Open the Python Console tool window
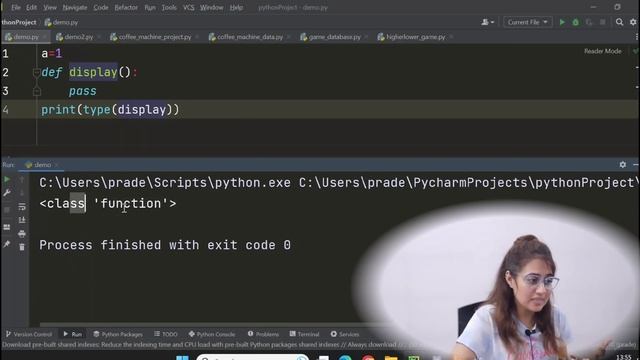The image size is (640, 360). (212, 334)
